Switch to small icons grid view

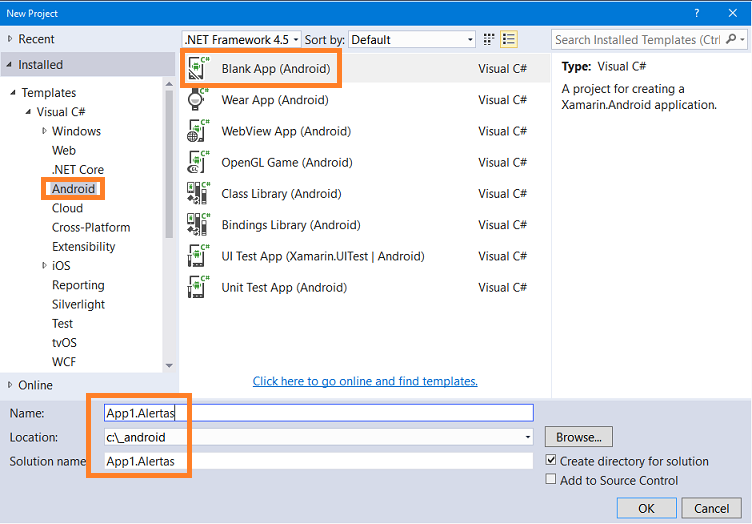point(489,39)
